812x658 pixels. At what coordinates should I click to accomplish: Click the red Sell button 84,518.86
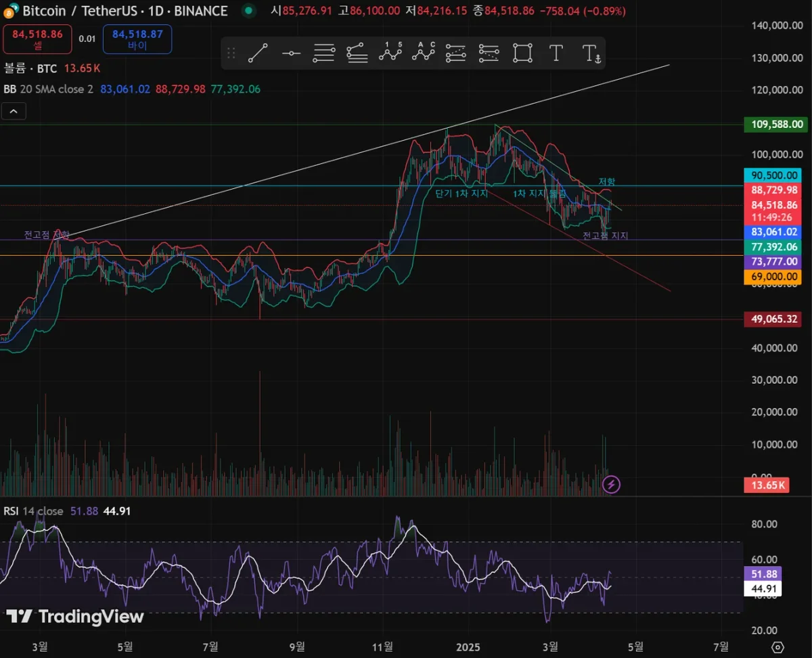[x=37, y=39]
